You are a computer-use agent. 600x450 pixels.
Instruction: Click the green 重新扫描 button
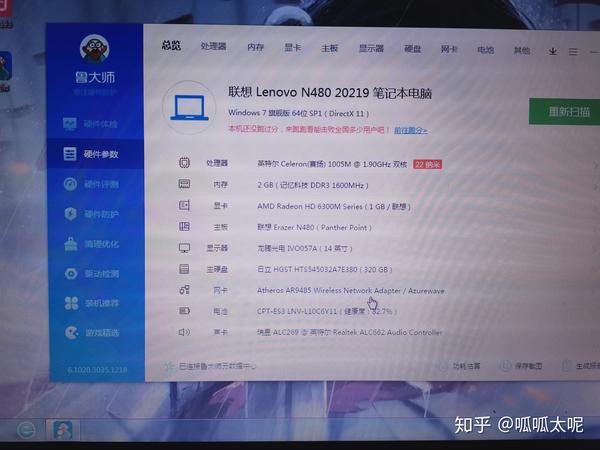click(x=565, y=111)
